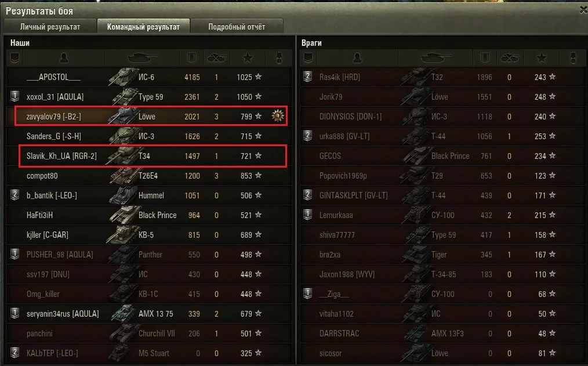
Task: Sort allies by damage shield icon
Action: pyautogui.click(x=191, y=58)
